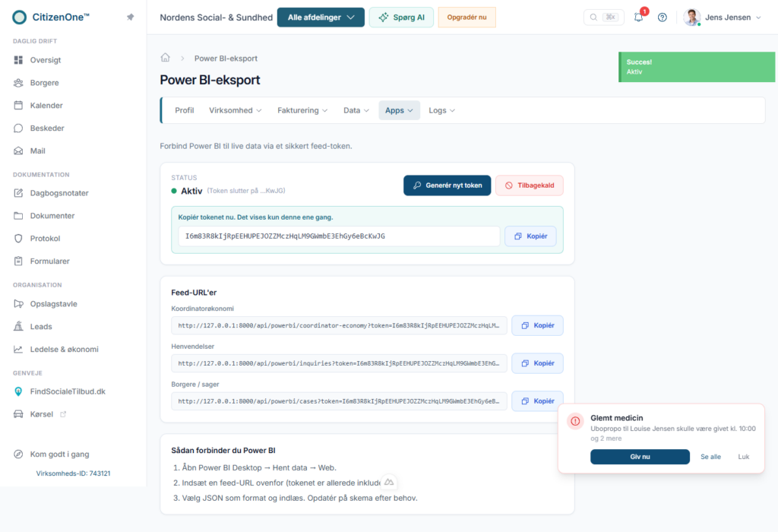Viewport: 778px width, 532px height.
Task: Go to Kalender in the sidebar
Action: (46, 105)
